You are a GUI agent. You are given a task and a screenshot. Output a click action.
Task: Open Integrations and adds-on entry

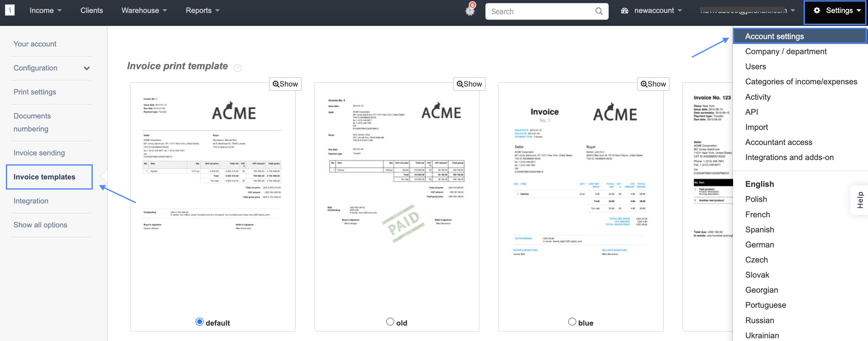click(789, 157)
